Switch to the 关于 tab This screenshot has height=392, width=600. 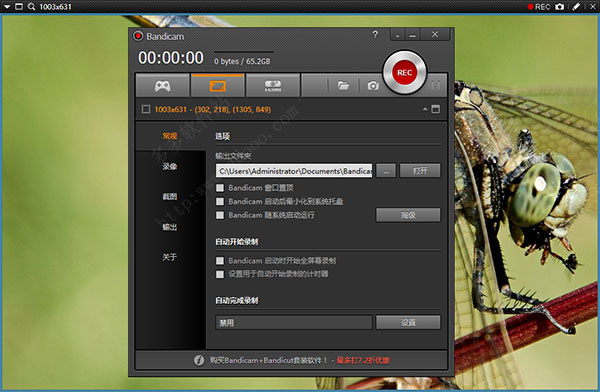170,257
